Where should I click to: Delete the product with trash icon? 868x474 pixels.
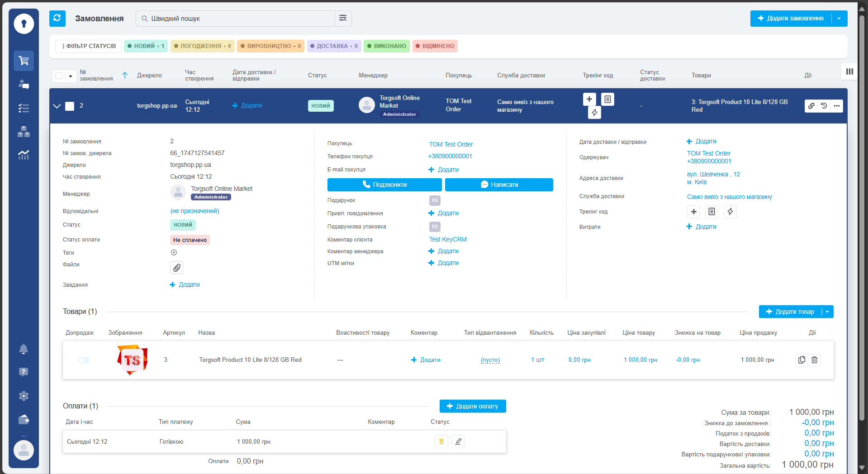(814, 360)
